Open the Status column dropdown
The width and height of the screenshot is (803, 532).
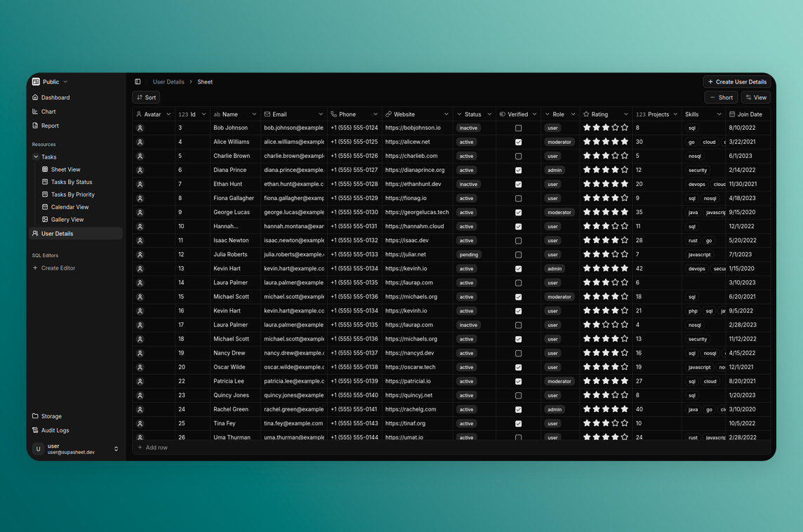[489, 114]
